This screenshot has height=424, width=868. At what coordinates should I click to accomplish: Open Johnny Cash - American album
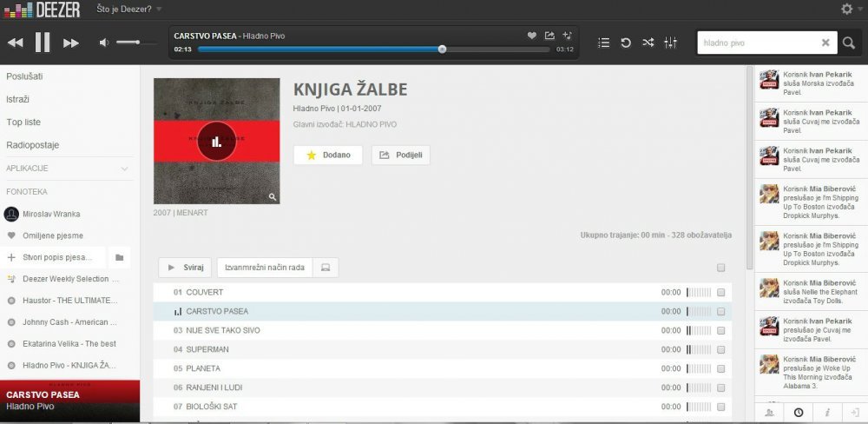click(x=69, y=322)
